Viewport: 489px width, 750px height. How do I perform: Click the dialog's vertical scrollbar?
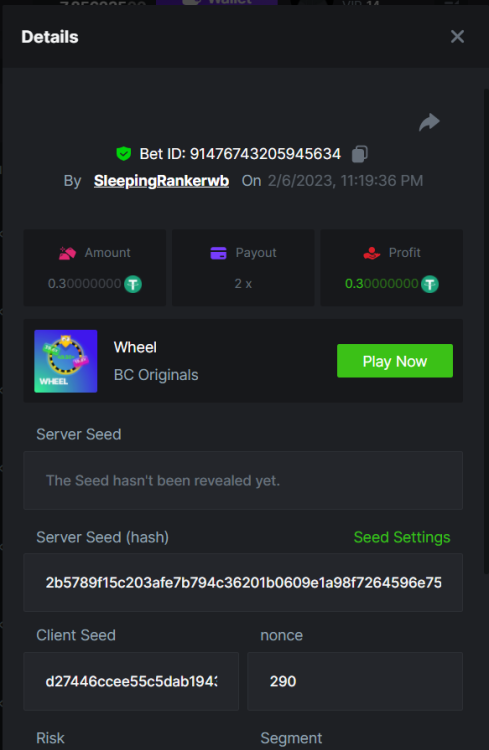click(x=486, y=330)
